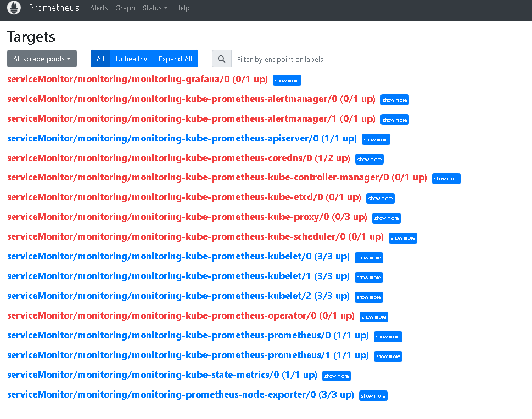The height and width of the screenshot is (419, 532).
Task: Show more for kube-controller-manager/0 pool
Action: [x=446, y=179]
